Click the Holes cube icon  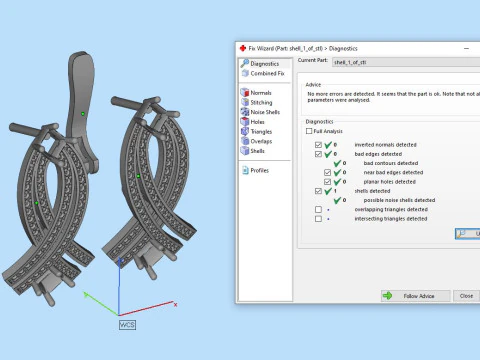[x=245, y=121]
